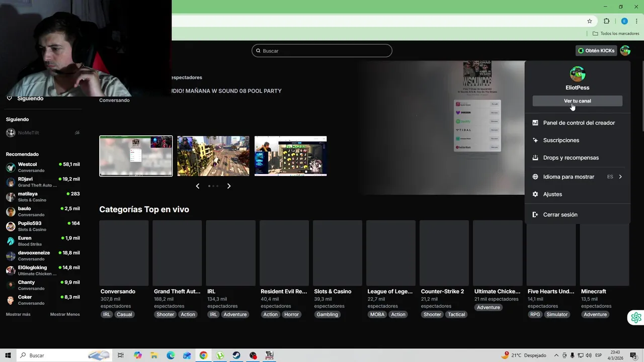
Task: Click the Chrome profile E icon
Action: 624,21
